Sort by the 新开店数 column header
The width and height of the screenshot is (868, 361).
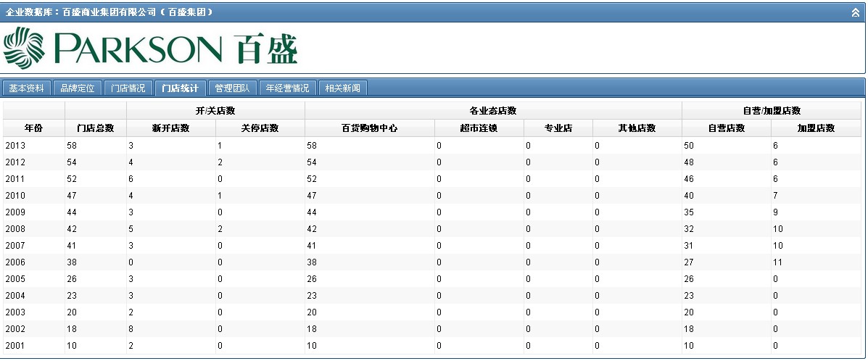pos(171,128)
